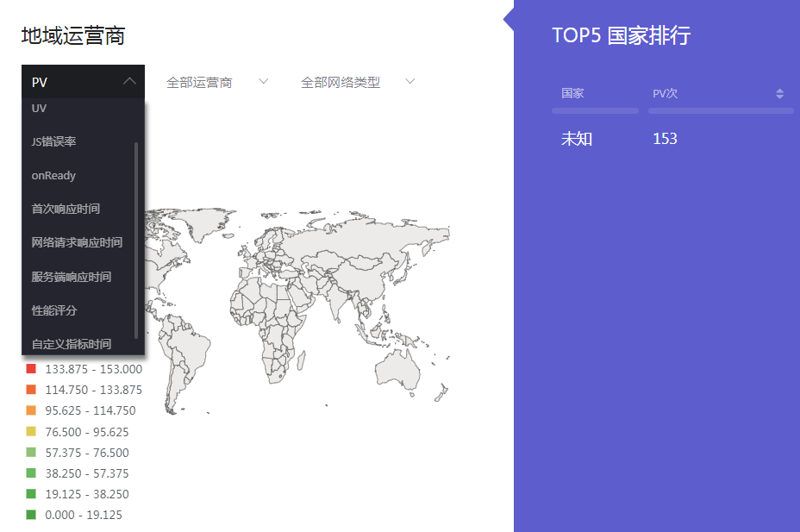Viewport: 800px width, 532px height.
Task: Toggle yellow legend 76.500 - 95.625
Action: click(78, 432)
